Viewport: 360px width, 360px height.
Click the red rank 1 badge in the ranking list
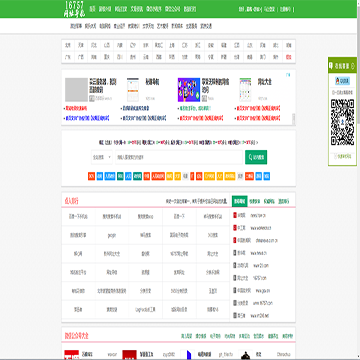coord(235,215)
